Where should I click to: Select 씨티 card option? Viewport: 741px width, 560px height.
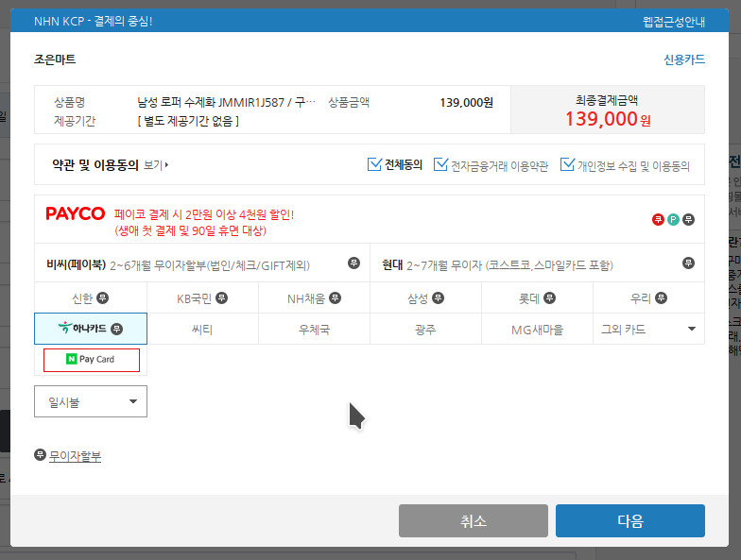click(x=202, y=329)
